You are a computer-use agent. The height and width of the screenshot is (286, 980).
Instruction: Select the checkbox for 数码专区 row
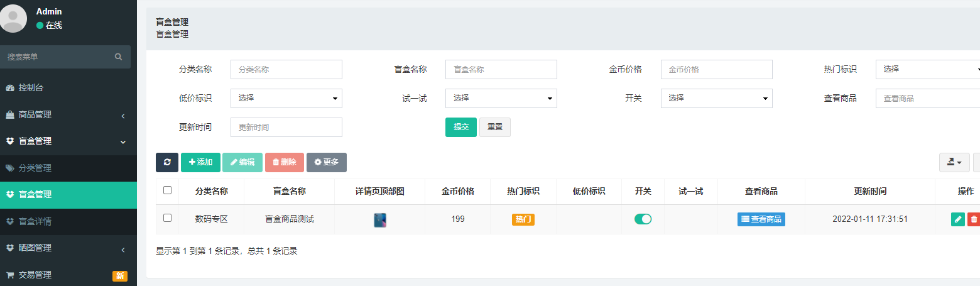(x=167, y=218)
